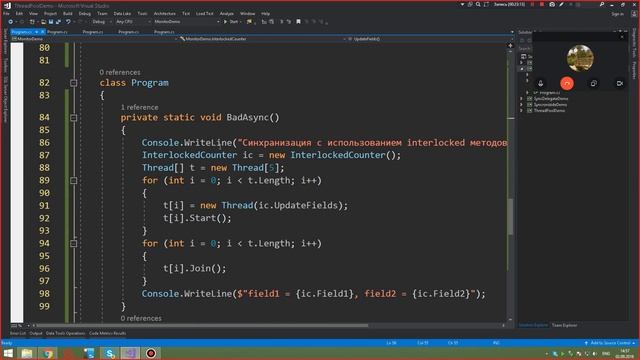This screenshot has width=640, height=360.
Task: Open the Help menu
Action: [265, 13]
